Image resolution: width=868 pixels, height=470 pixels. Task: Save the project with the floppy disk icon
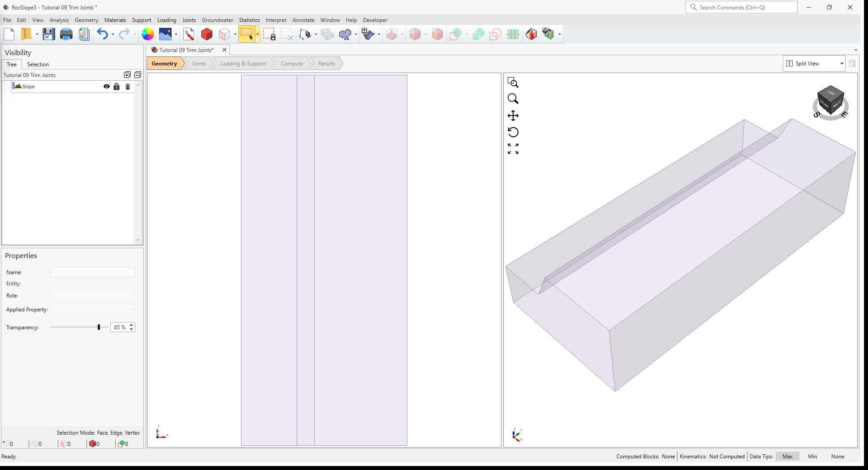[x=48, y=34]
